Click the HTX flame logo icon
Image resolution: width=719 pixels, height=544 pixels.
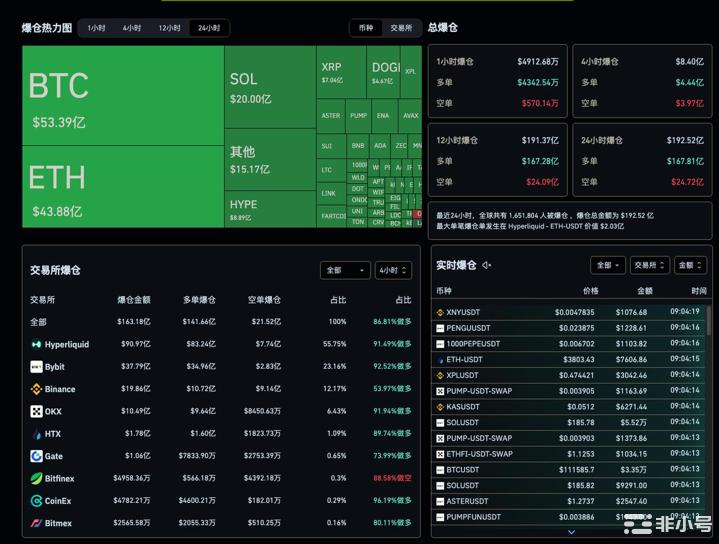click(36, 434)
